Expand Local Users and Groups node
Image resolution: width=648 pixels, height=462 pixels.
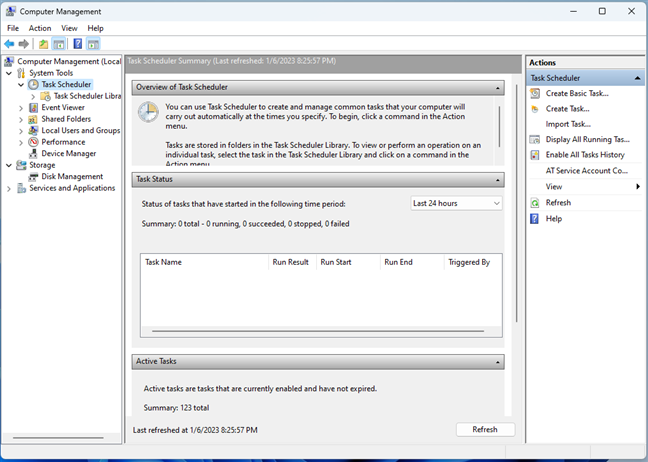tap(21, 131)
